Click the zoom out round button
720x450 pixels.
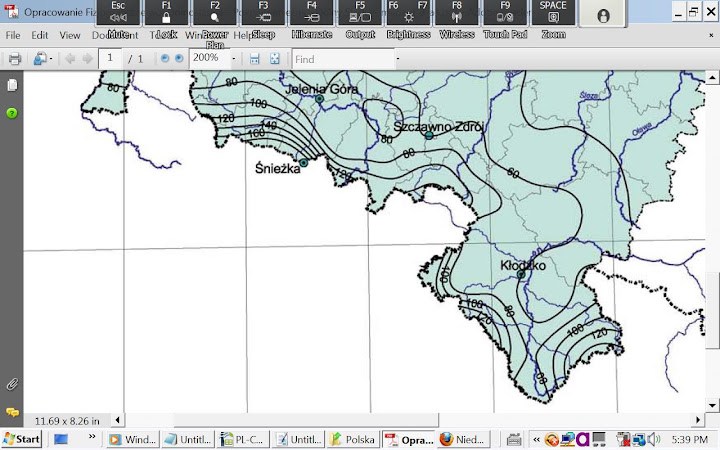tap(165, 58)
